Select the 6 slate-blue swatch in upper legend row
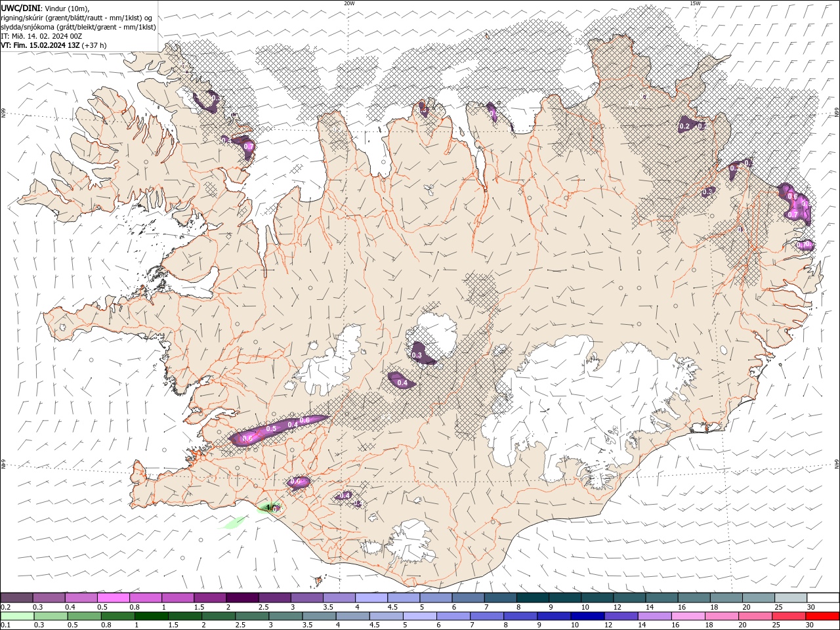The image size is (840, 630). [467, 598]
